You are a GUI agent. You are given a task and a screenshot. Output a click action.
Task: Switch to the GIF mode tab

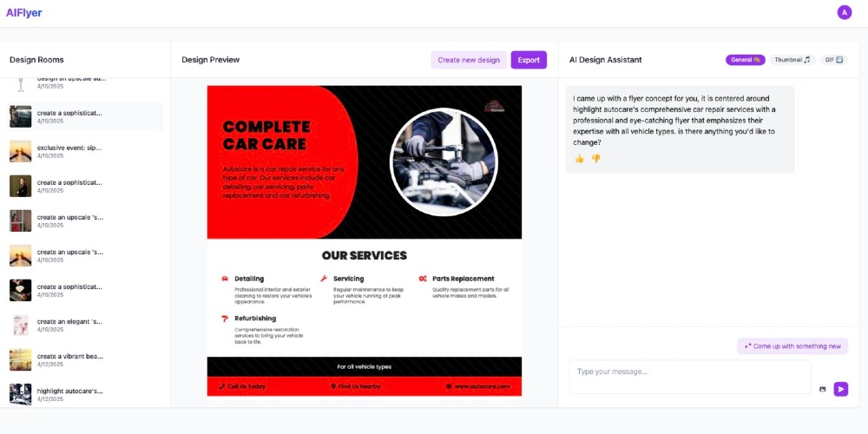[x=833, y=60]
